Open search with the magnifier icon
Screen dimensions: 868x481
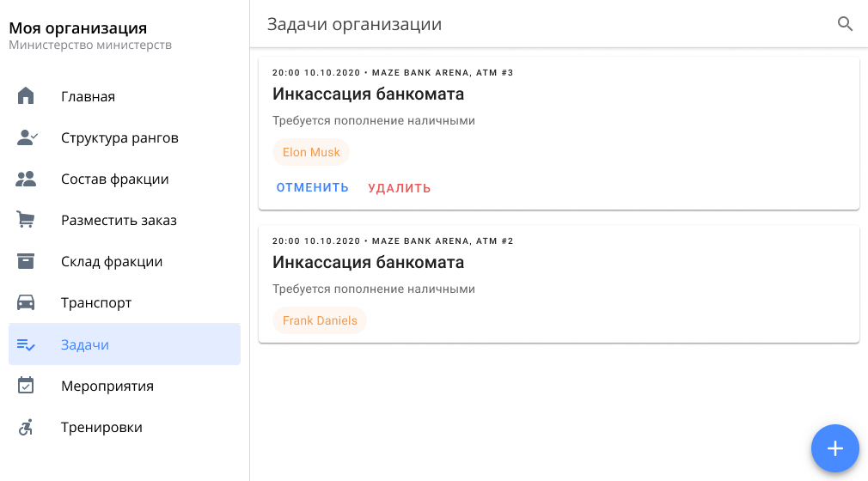[x=845, y=24]
